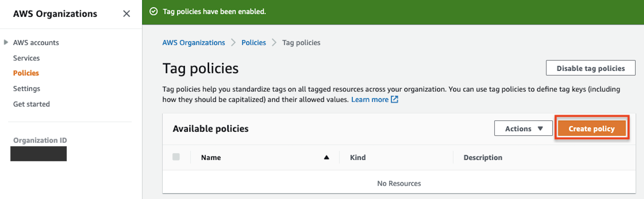Check the select-all checkbox in the table header
This screenshot has width=644, height=199.
coord(176,157)
